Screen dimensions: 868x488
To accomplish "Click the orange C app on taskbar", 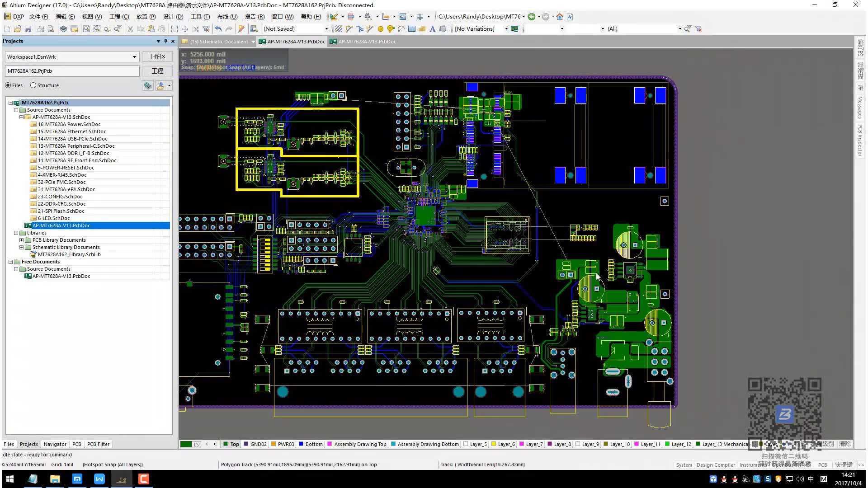I will tap(143, 479).
